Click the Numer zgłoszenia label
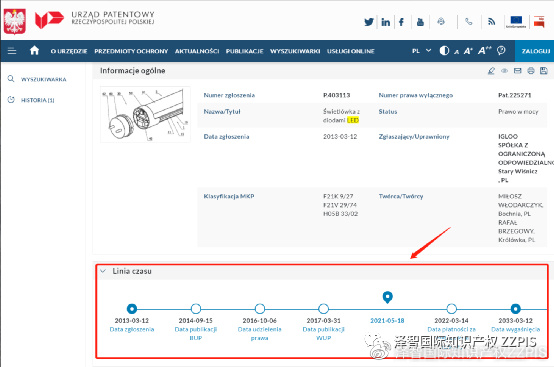 pyautogui.click(x=229, y=95)
